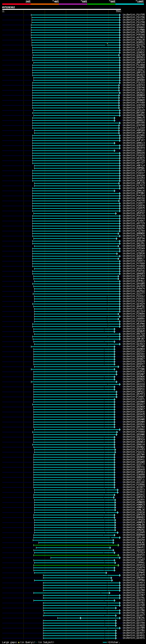Select the UniRef100_A5C718 label

pyautogui.click(x=134, y=334)
